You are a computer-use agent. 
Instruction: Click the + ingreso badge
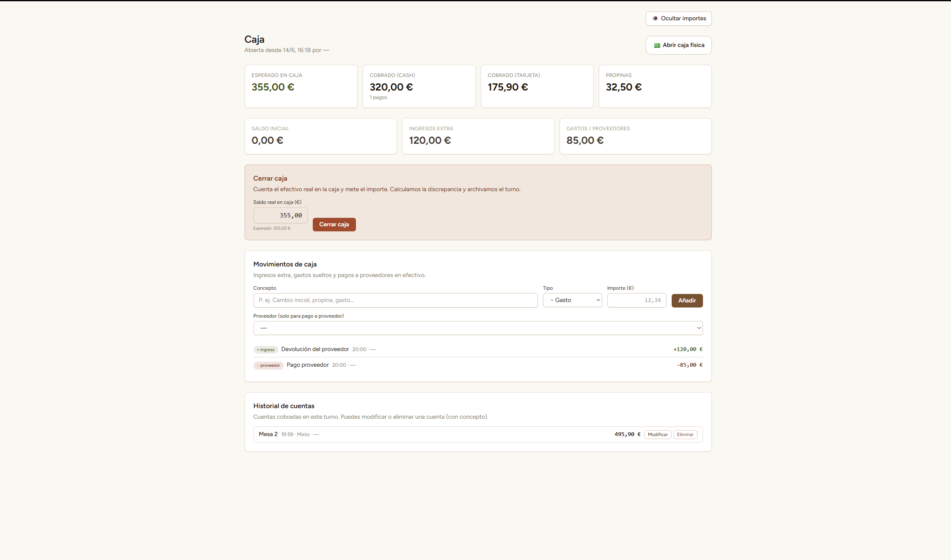(x=266, y=350)
